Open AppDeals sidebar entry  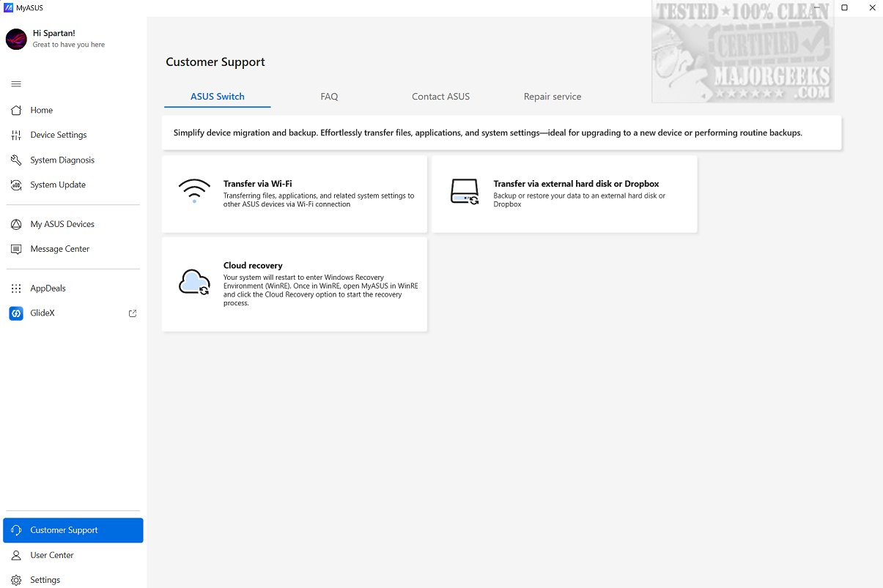[x=48, y=289]
